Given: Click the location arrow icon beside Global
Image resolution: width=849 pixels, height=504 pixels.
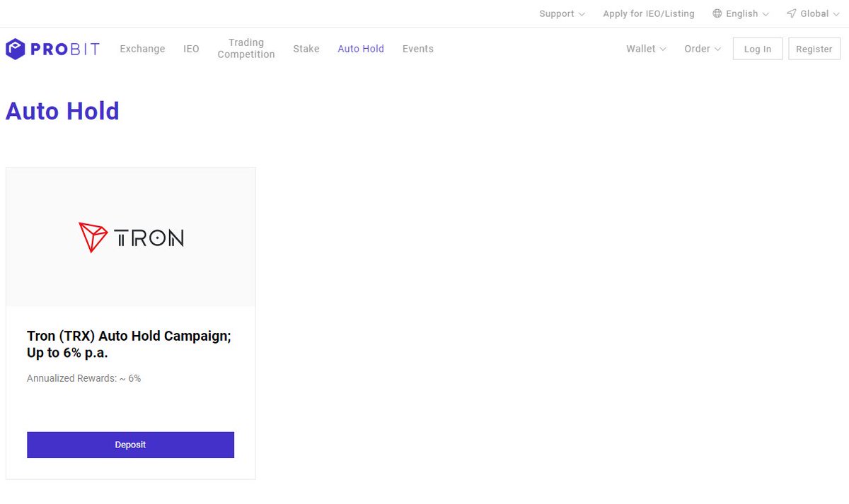Looking at the screenshot, I should click(x=792, y=13).
